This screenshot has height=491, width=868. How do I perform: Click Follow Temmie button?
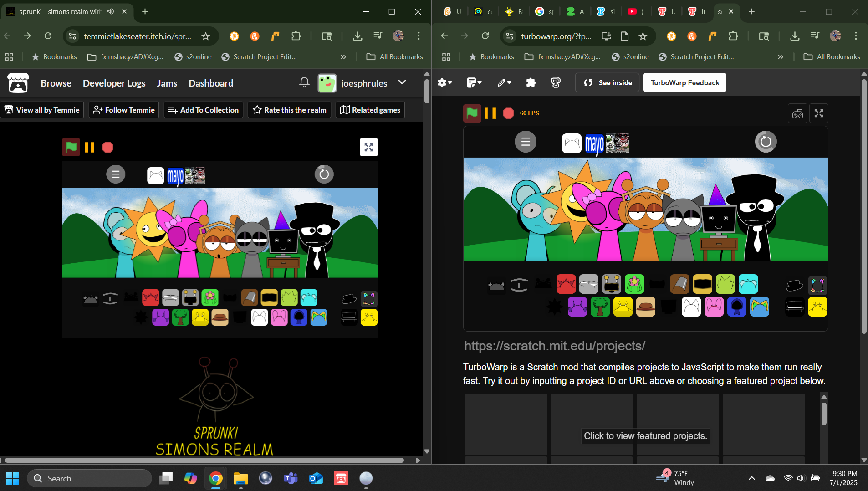point(124,110)
